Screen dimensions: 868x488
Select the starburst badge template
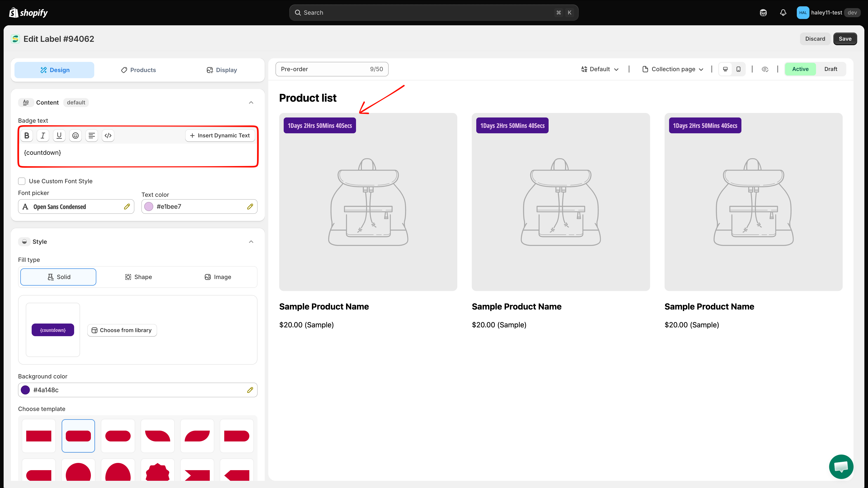click(157, 470)
